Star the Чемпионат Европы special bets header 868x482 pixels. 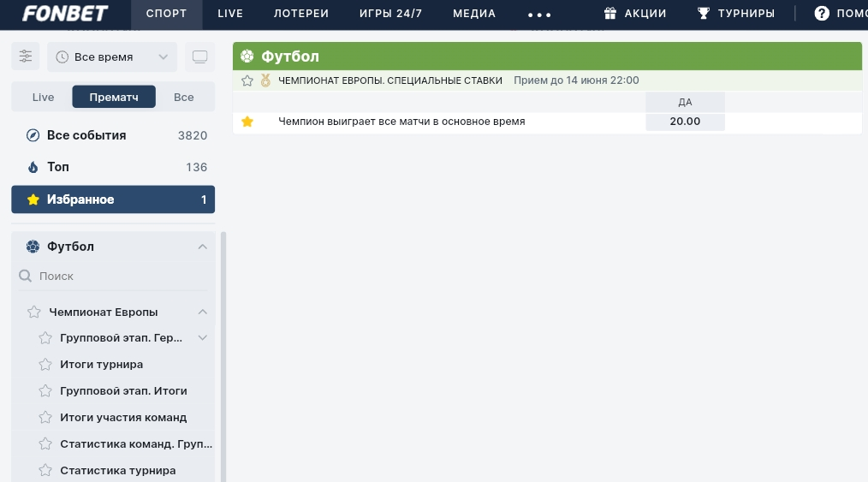pyautogui.click(x=247, y=80)
